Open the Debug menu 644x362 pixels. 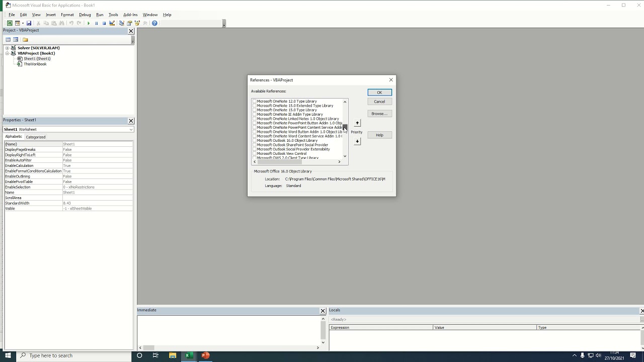(x=85, y=15)
